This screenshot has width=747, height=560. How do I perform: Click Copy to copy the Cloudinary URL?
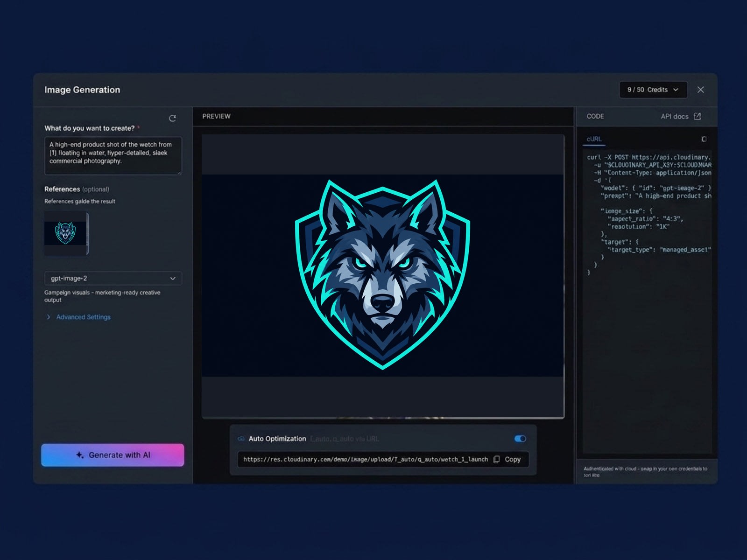(512, 459)
